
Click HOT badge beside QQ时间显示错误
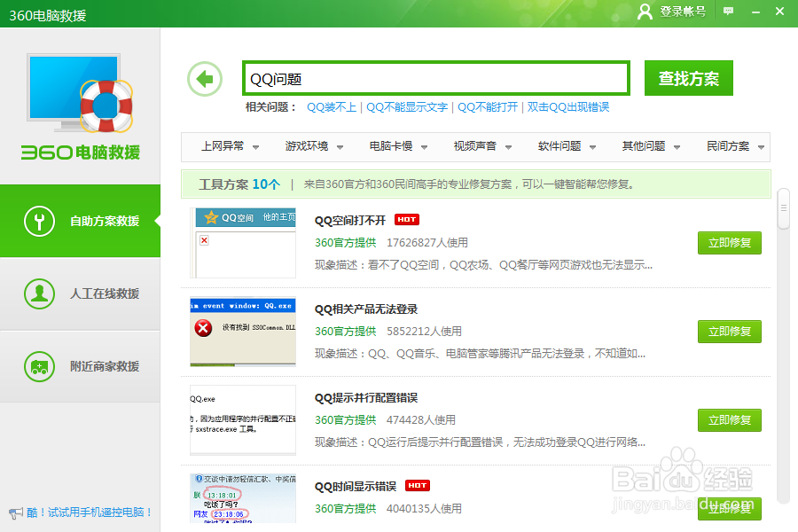(x=418, y=485)
